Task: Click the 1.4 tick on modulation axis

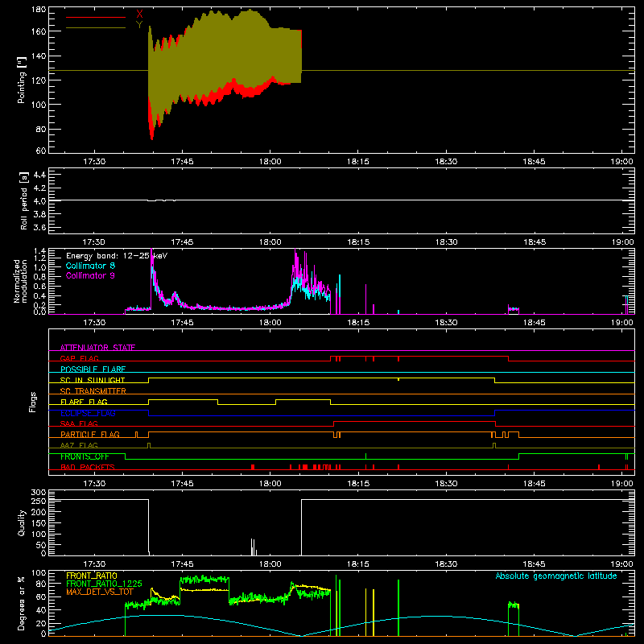Action: 40,251
